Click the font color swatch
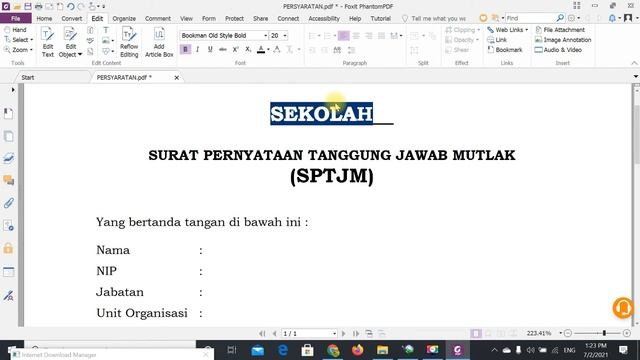 [x=261, y=49]
